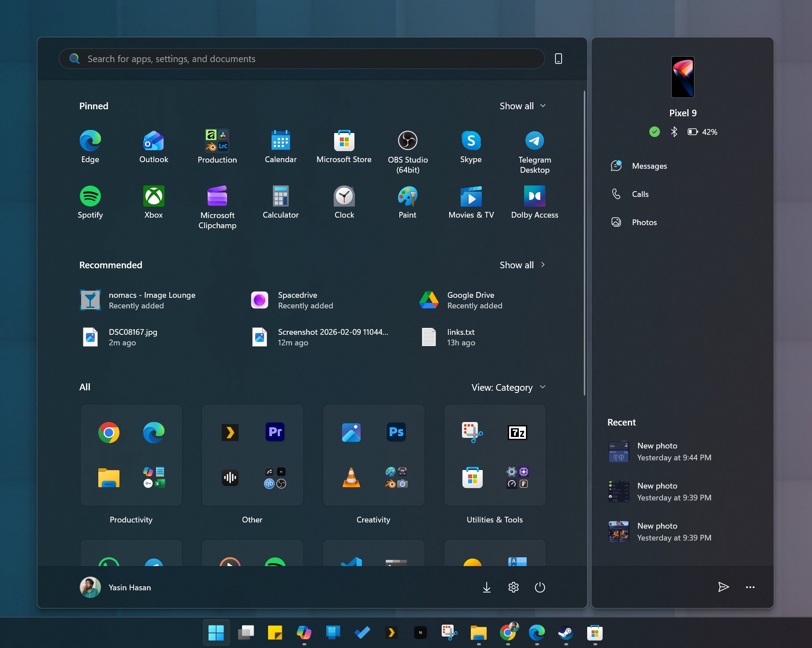Open the downloads icon in the footer
This screenshot has height=648, width=812.
tap(487, 587)
